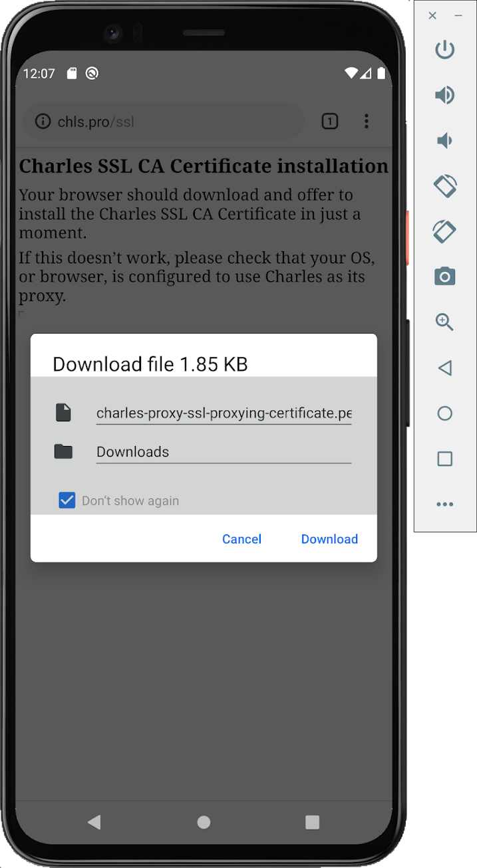Click the chls.pro/ssl address bar

click(x=164, y=122)
